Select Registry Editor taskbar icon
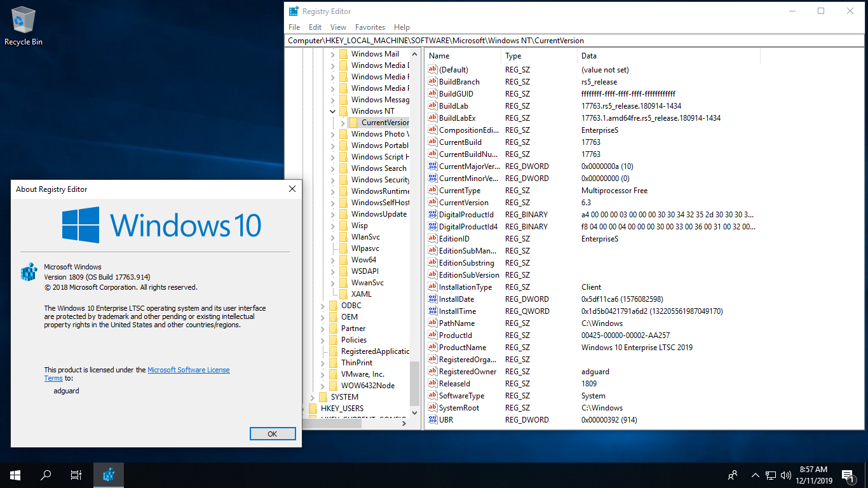Viewport: 868px width, 488px height. [109, 475]
